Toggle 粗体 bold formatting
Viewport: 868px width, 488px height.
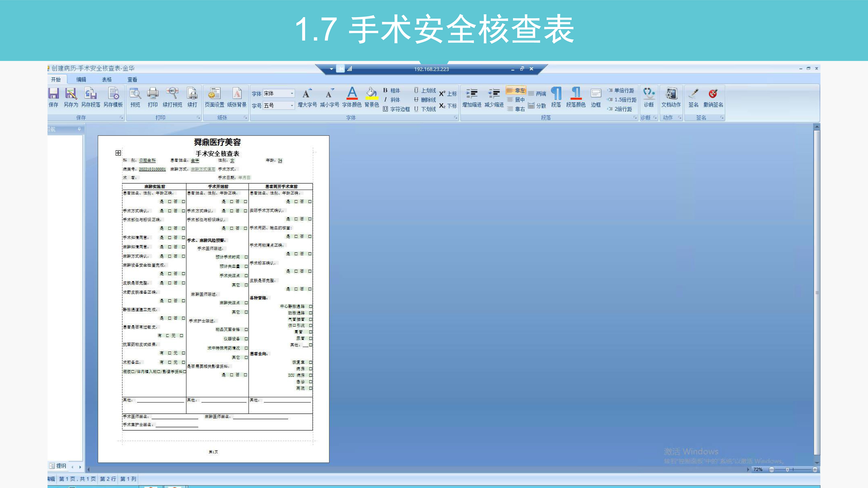[391, 90]
